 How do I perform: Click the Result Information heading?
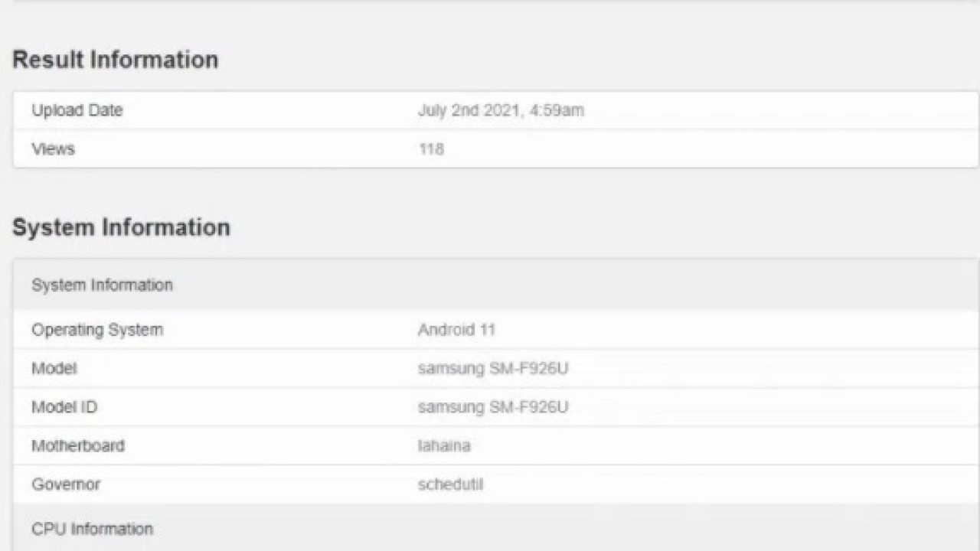[x=115, y=60]
